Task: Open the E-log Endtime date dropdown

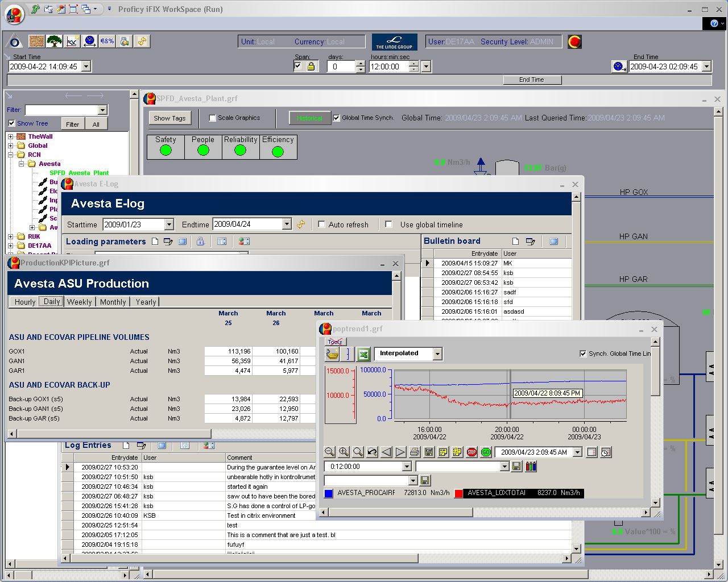Action: [287, 225]
